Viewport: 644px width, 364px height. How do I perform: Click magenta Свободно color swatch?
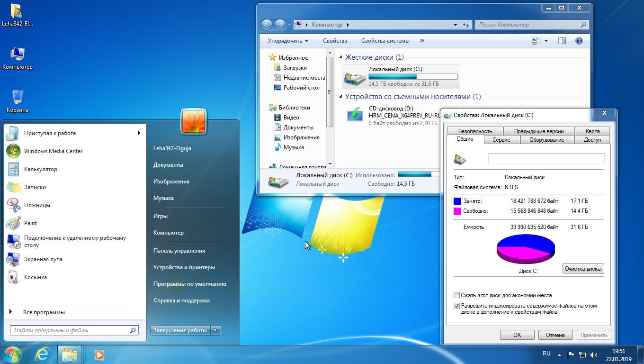pyautogui.click(x=457, y=211)
